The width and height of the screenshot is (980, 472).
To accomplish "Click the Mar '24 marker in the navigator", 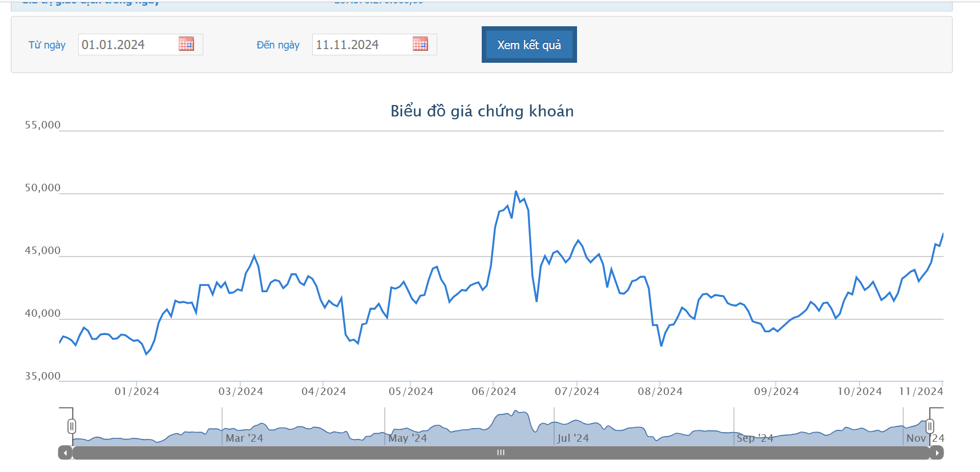I will coord(244,438).
